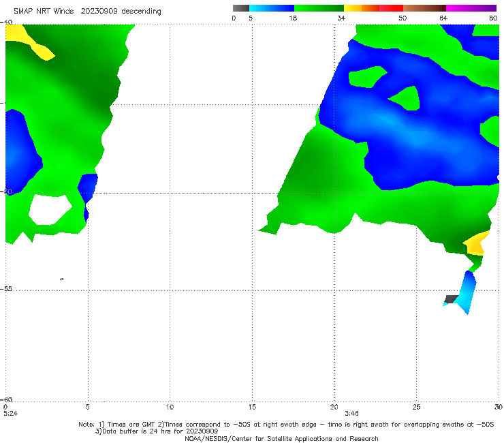The width and height of the screenshot is (504, 443).
Task: Click the light cyan tail below the right swath
Action: 466,294
